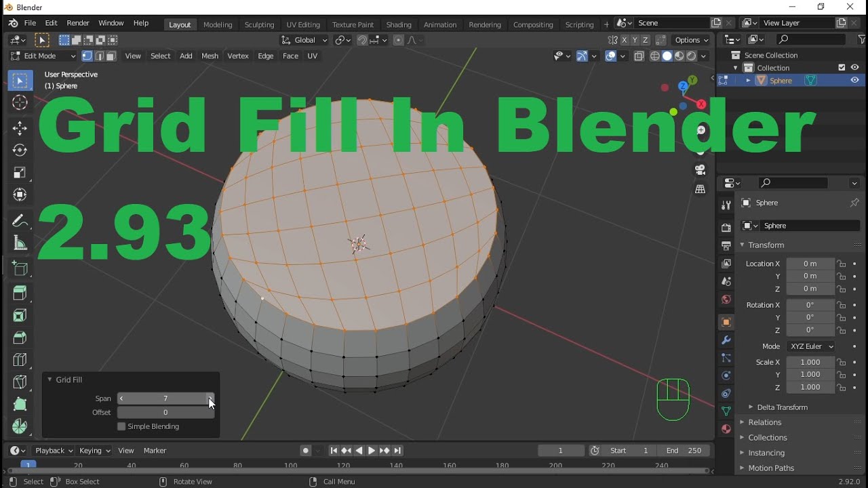Select the Measure tool
This screenshot has height=488, width=868.
pyautogui.click(x=20, y=243)
